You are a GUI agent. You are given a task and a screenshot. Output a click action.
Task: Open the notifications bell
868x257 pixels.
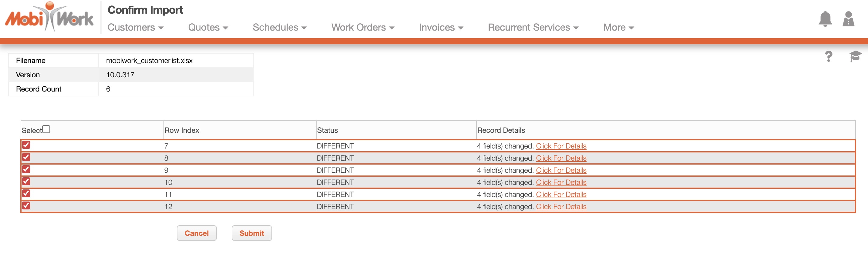point(825,19)
